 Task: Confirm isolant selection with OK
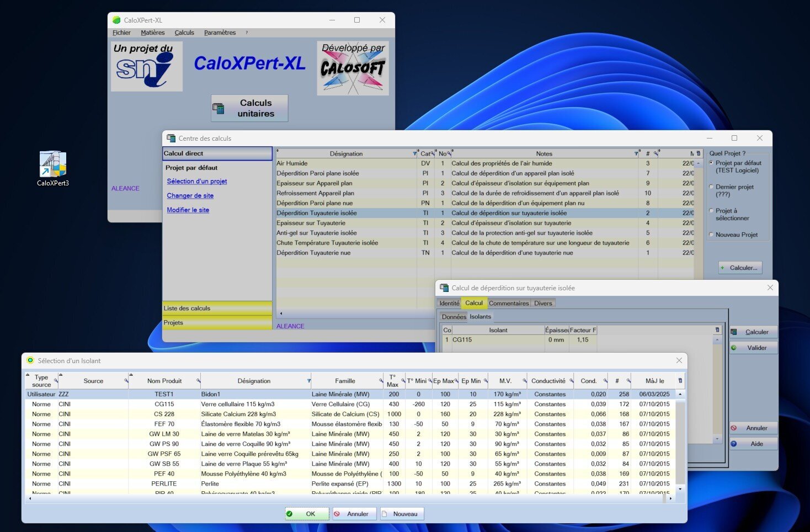tap(307, 514)
